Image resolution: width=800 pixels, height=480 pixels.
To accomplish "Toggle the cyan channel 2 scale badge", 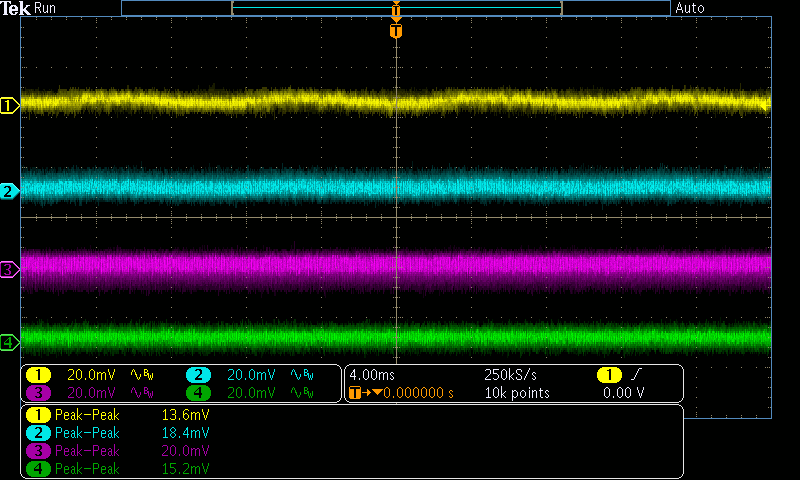I will (x=198, y=375).
